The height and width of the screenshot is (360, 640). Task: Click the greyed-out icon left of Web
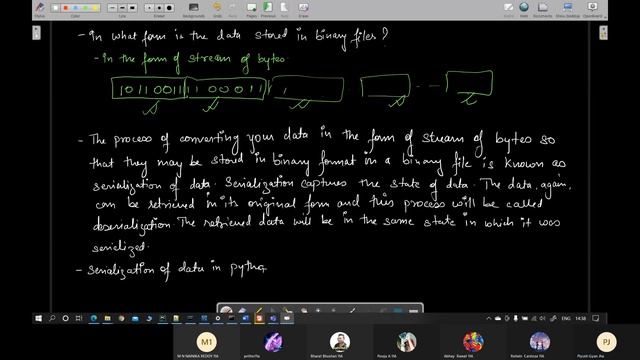(509, 9)
